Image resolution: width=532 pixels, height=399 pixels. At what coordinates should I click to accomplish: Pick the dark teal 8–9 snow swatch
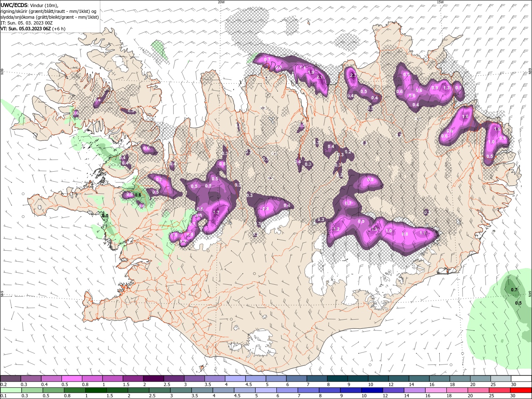(x=337, y=379)
